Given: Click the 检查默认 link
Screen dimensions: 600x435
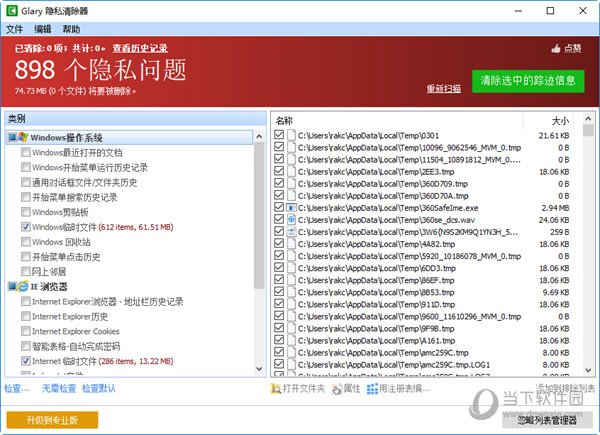Looking at the screenshot, I should (99, 389).
